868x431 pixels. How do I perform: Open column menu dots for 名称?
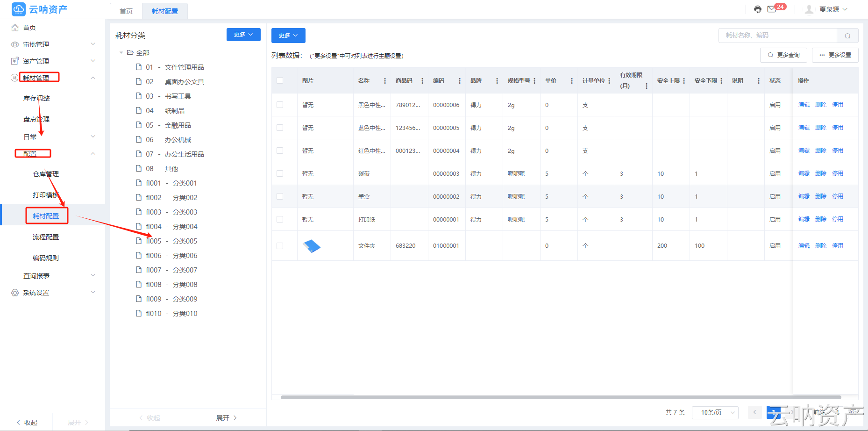tap(385, 81)
